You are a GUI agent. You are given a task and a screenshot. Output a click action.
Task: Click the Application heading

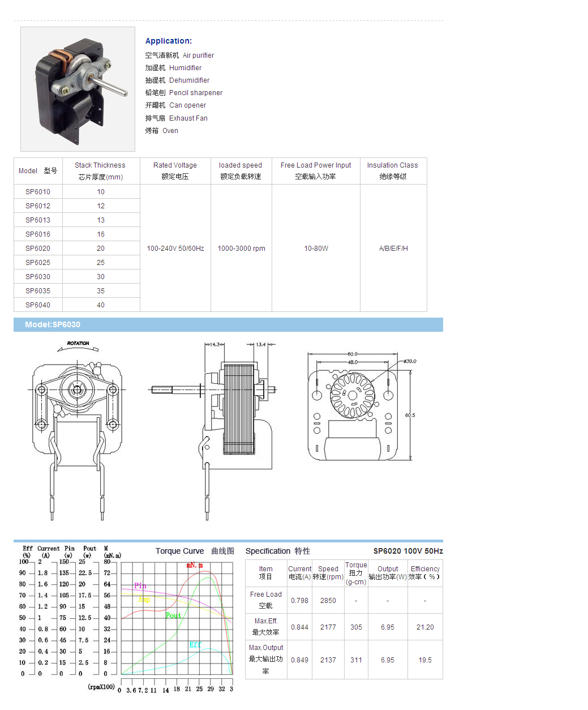tap(169, 41)
